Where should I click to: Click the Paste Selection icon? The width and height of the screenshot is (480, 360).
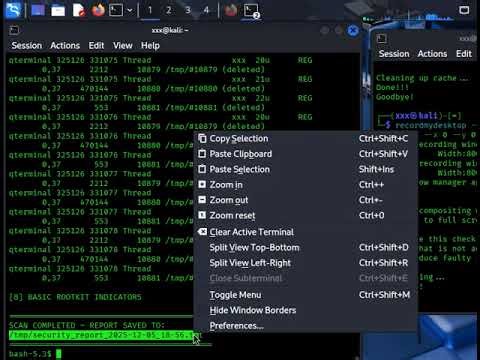point(202,169)
